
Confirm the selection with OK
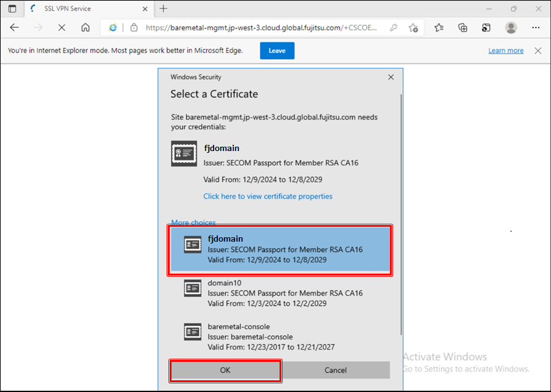tap(225, 370)
